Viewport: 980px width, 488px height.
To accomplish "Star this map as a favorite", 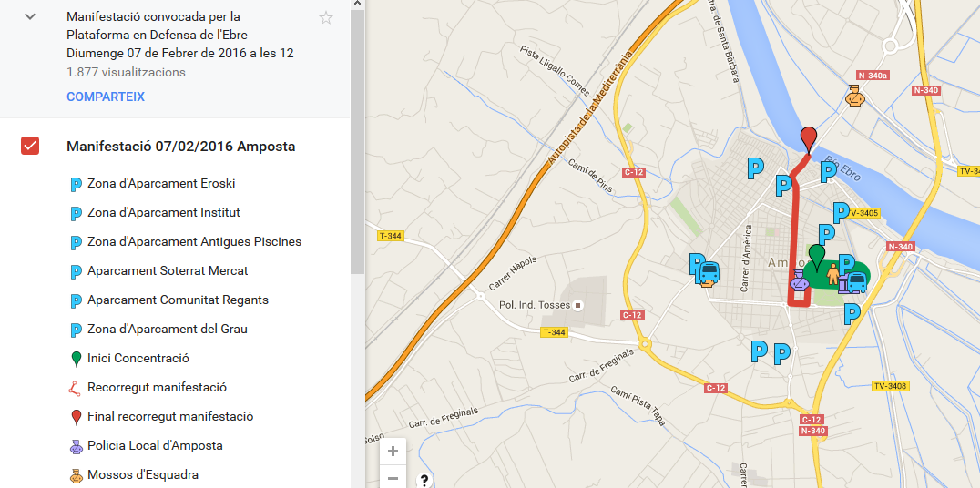I will pos(326,17).
